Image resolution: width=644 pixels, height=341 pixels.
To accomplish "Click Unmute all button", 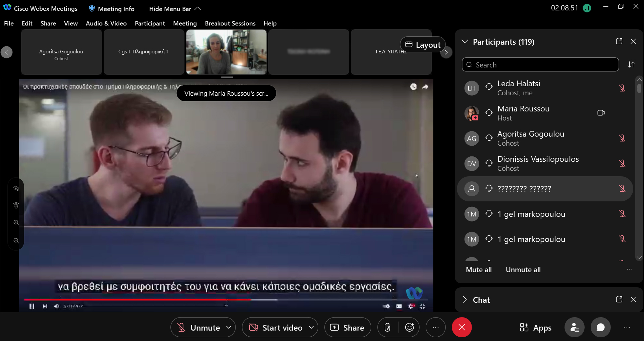I will (523, 270).
